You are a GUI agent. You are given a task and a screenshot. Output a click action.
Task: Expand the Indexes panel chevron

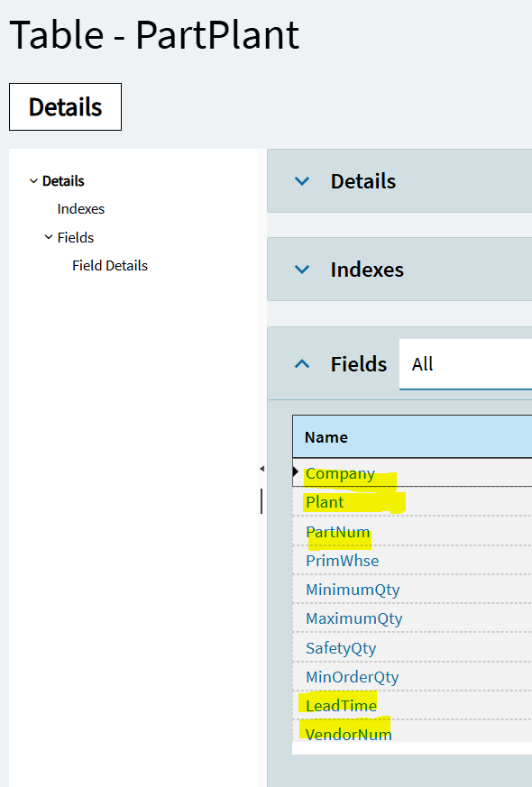pos(302,270)
